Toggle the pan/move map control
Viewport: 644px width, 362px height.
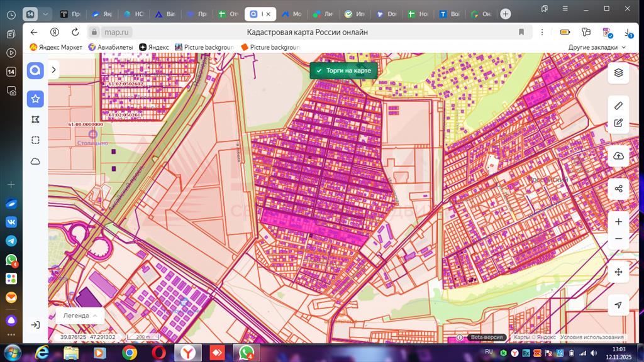[618, 271]
